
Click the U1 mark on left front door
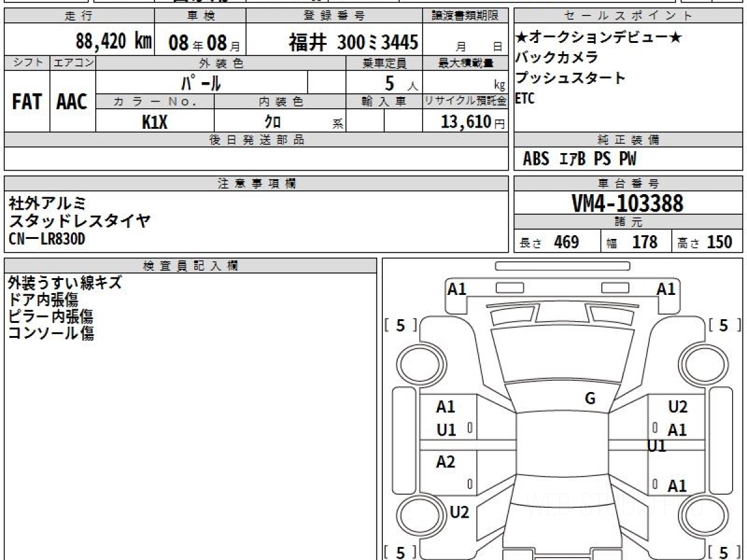point(446,429)
